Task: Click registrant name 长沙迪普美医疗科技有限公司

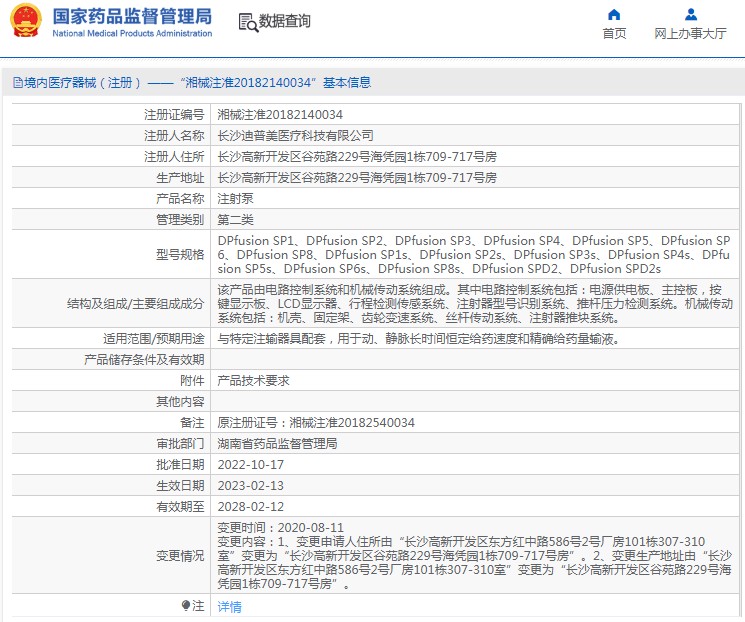Action: click(296, 136)
